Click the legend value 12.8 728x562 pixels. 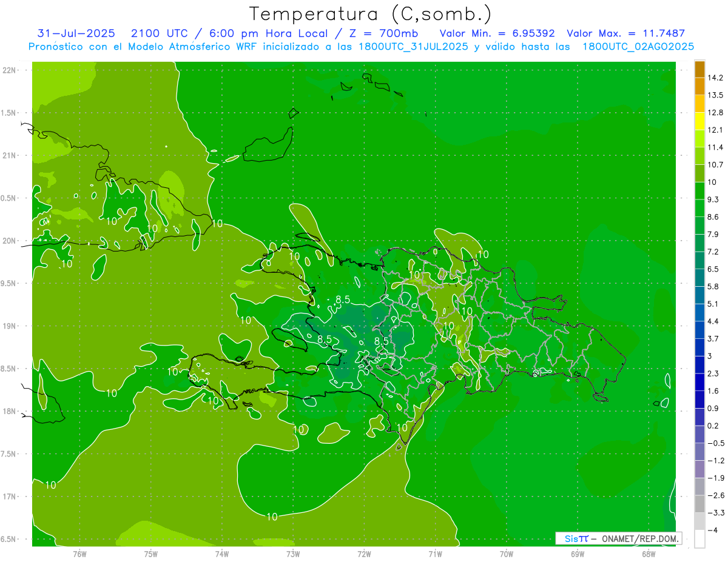click(x=715, y=112)
